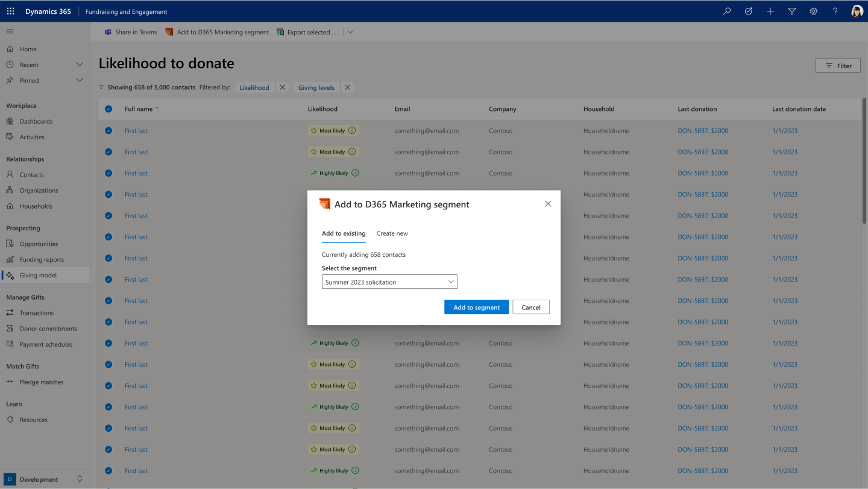This screenshot has width=868, height=489.
Task: Deselect the last visible contact row
Action: pos(108,470)
